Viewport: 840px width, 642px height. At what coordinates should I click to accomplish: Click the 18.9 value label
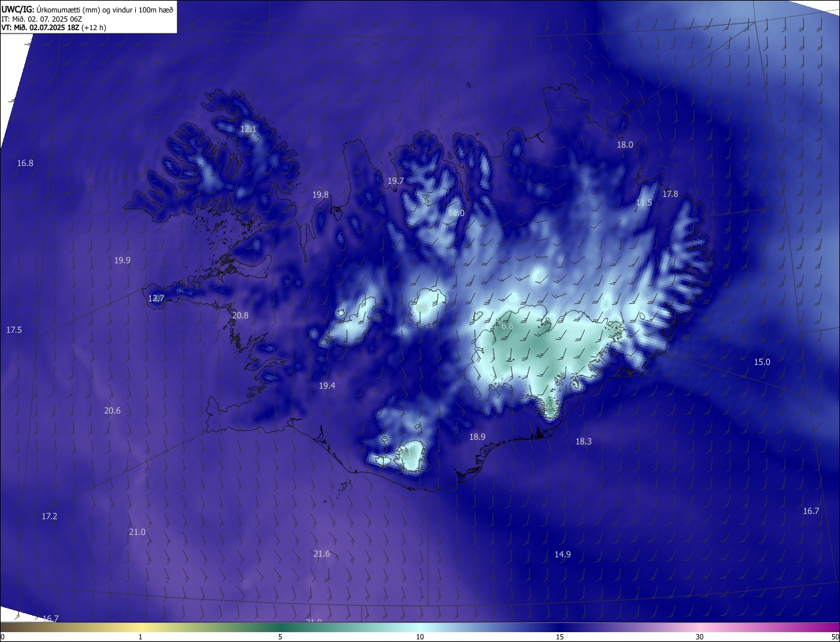[x=477, y=437]
